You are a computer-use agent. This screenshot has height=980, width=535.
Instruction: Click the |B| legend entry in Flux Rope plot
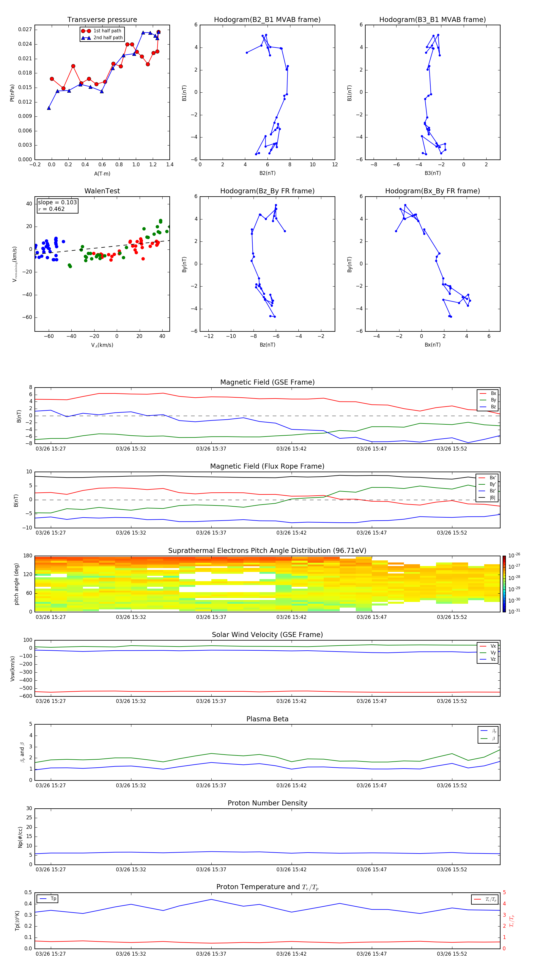pos(487,498)
